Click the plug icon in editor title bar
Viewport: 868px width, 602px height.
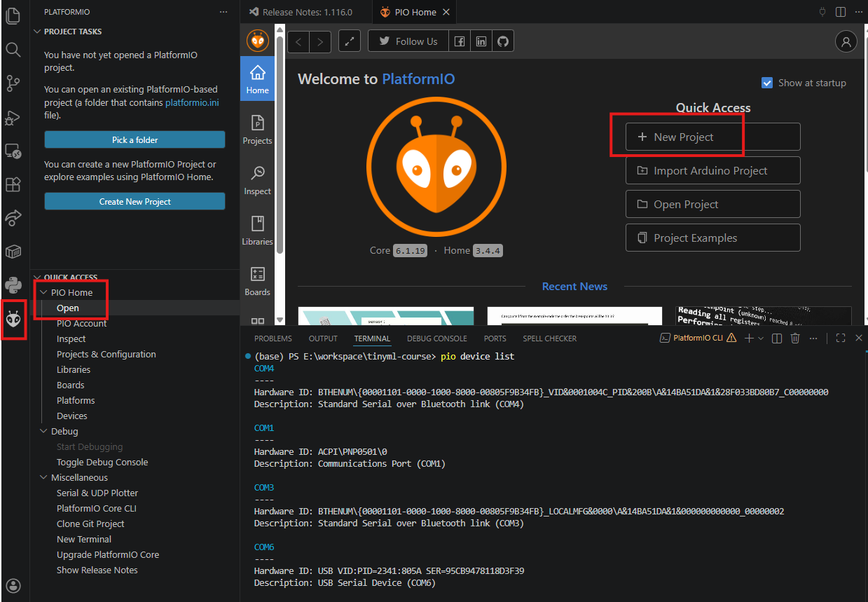pos(822,12)
